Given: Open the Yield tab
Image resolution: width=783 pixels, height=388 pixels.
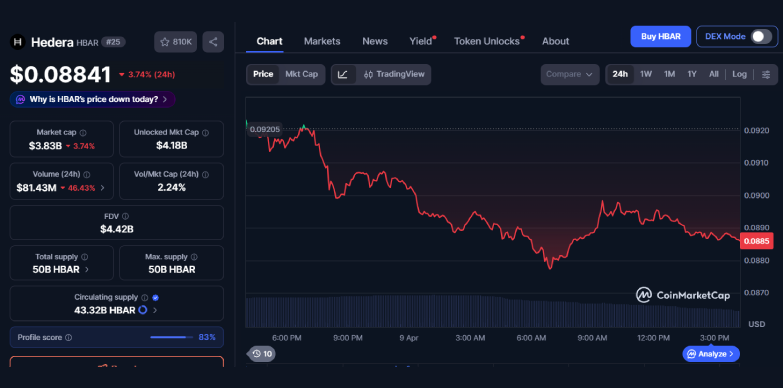Looking at the screenshot, I should coord(421,41).
